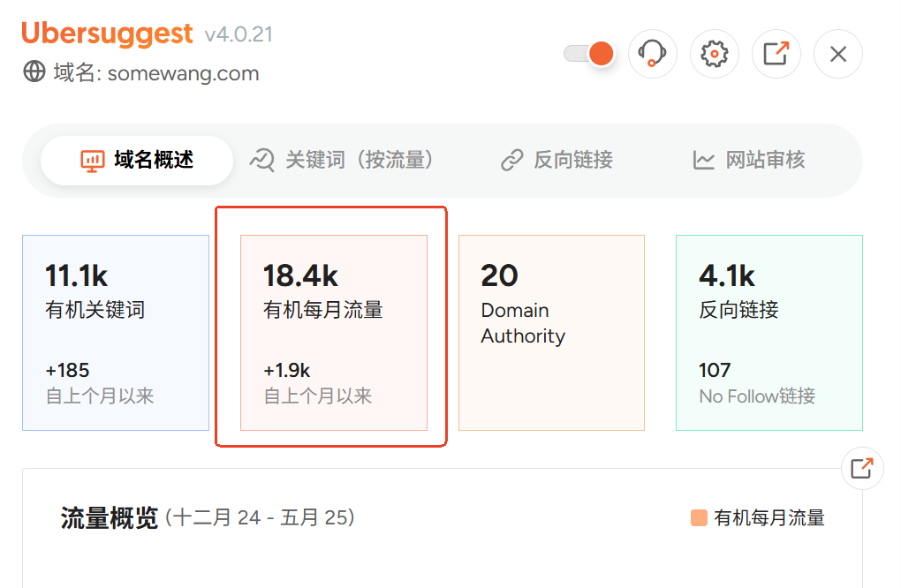901x588 pixels.
Task: Switch to the 反向链接 tab
Action: coord(556,160)
